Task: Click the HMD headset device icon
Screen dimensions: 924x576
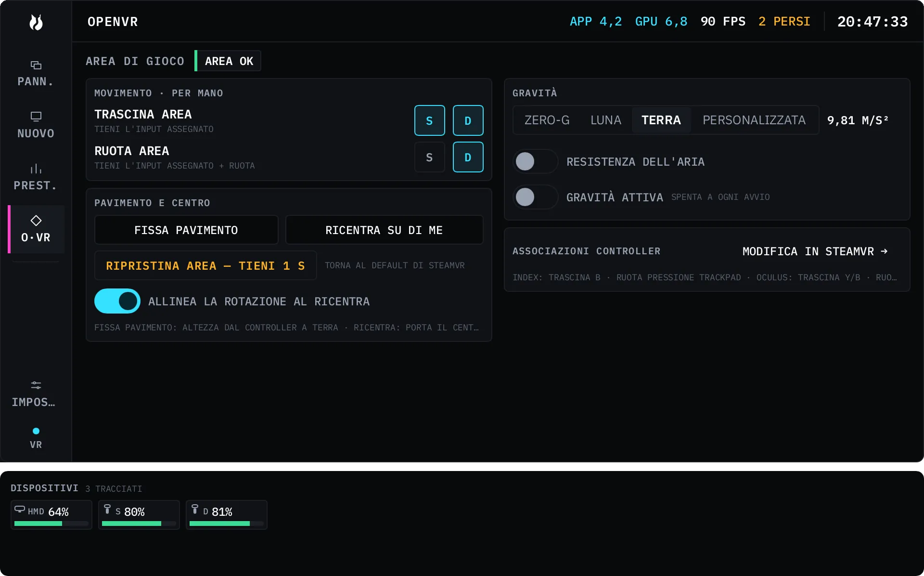Action: pyautogui.click(x=20, y=509)
